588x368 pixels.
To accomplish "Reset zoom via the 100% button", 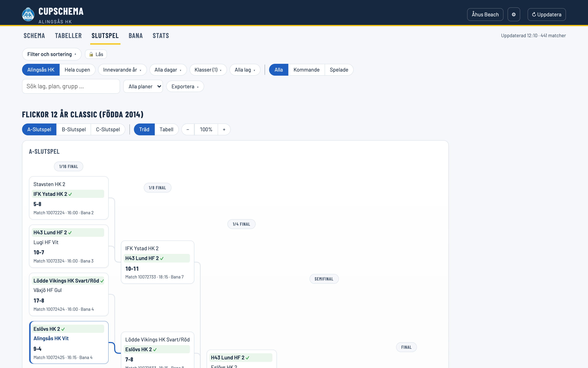I will 206,129.
